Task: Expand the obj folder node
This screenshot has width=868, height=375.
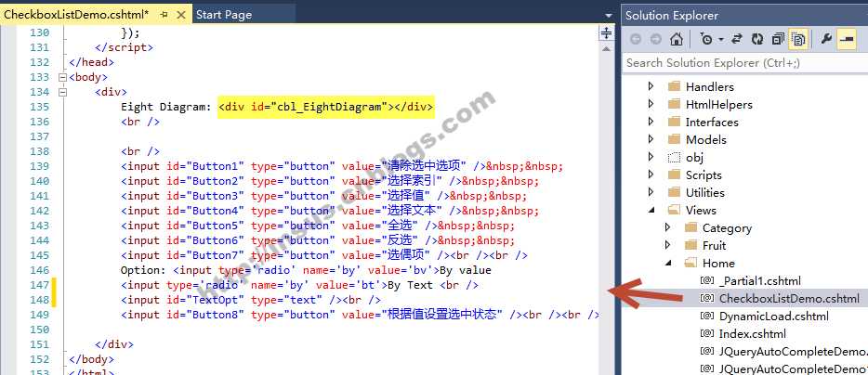Action: pos(651,157)
